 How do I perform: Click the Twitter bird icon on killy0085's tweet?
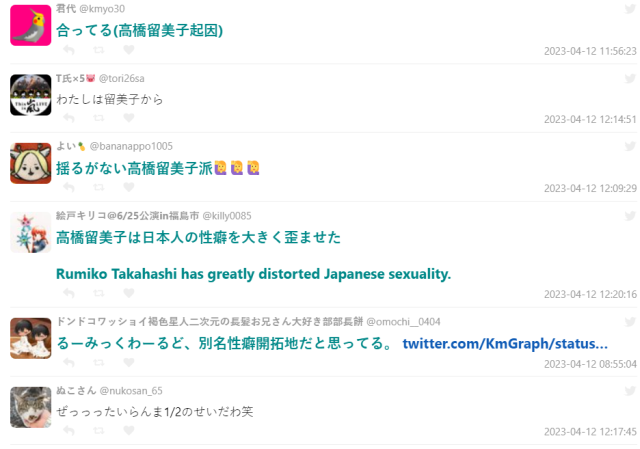[629, 215]
